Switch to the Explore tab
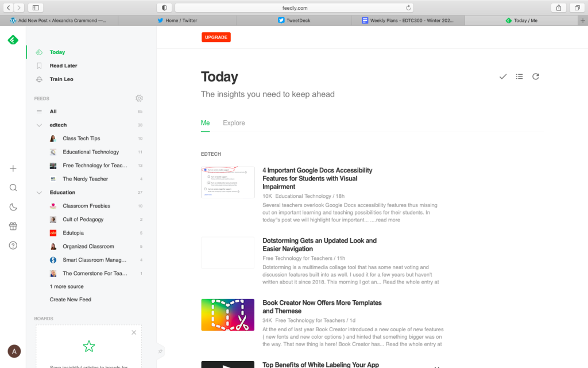The image size is (588, 368). [x=234, y=123]
